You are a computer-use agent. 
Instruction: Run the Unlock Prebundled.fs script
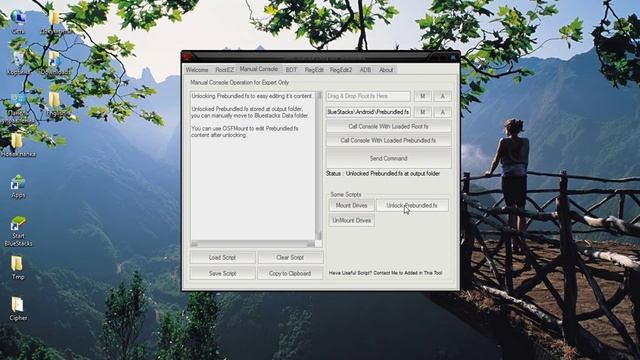pos(412,206)
